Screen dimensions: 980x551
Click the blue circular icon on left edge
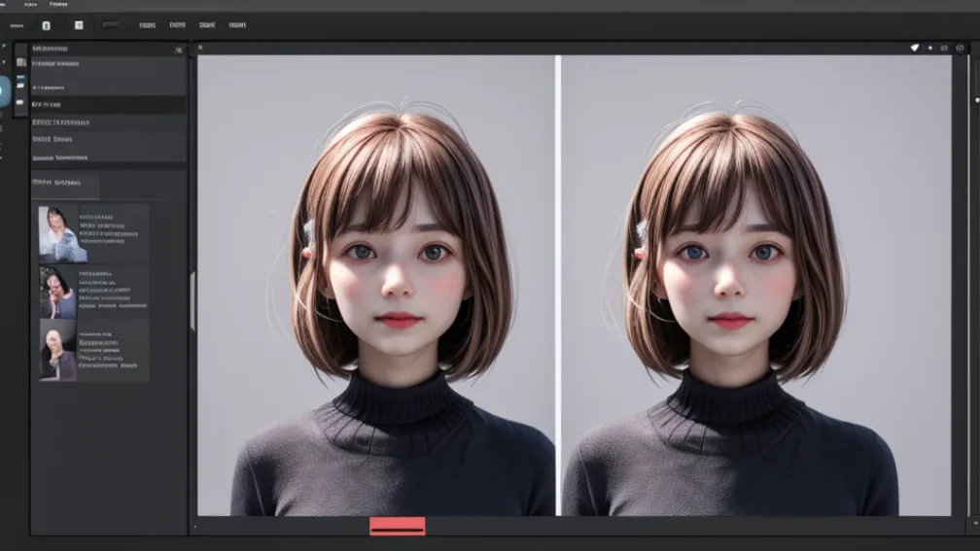coord(3,91)
